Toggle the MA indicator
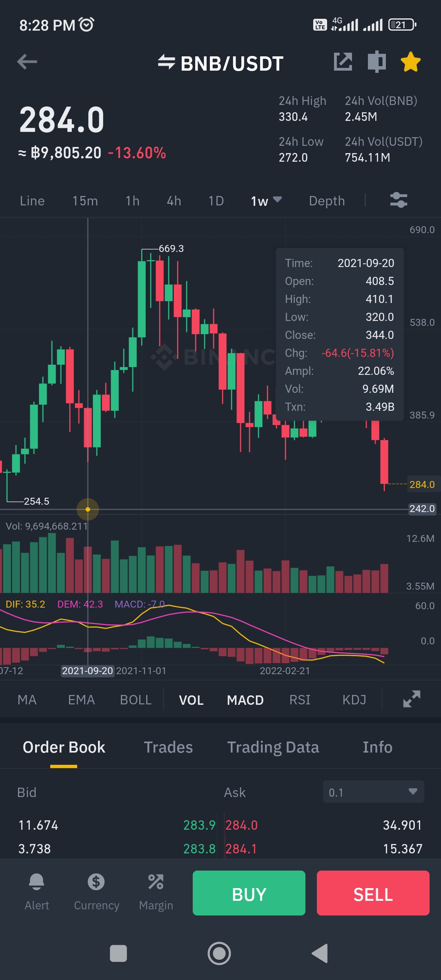 coord(27,700)
